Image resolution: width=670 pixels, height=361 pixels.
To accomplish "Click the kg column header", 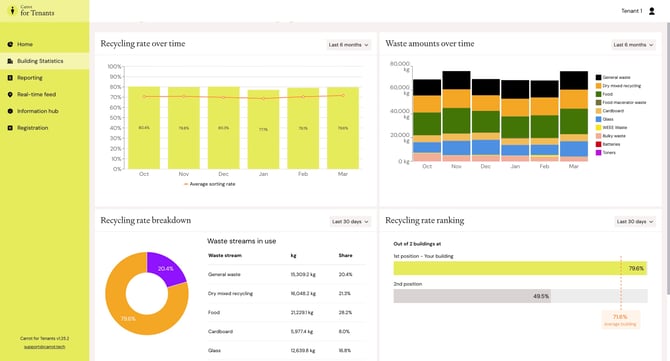I will [x=294, y=255].
